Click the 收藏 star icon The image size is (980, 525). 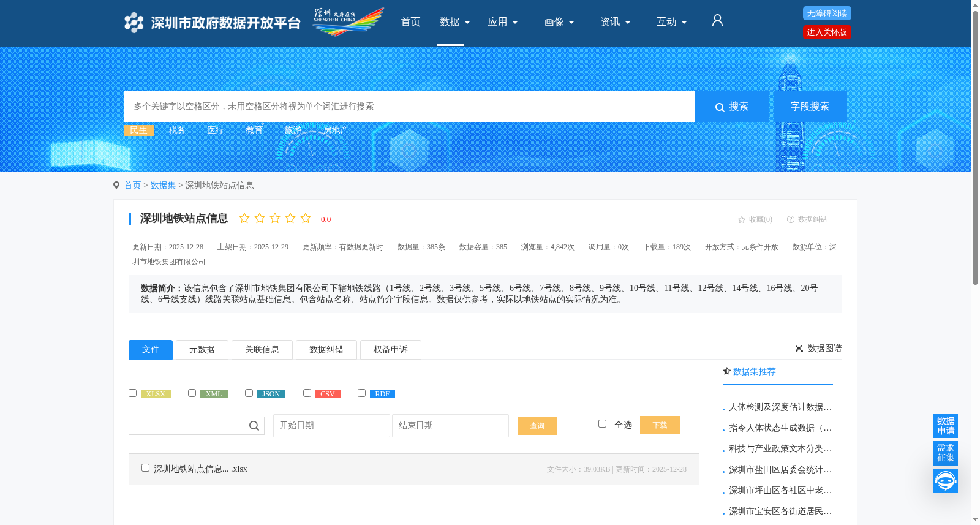pos(742,219)
